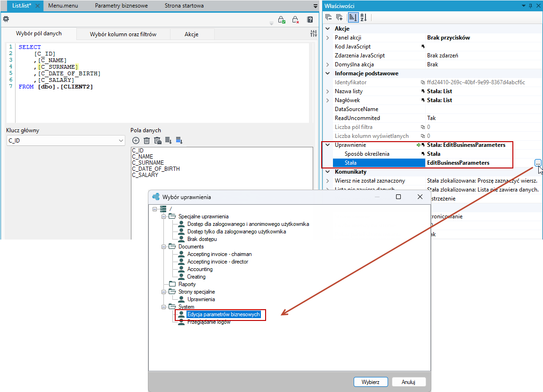Click the sliders settings icon beside Akcje tab
The width and height of the screenshot is (543, 392).
pos(314,33)
